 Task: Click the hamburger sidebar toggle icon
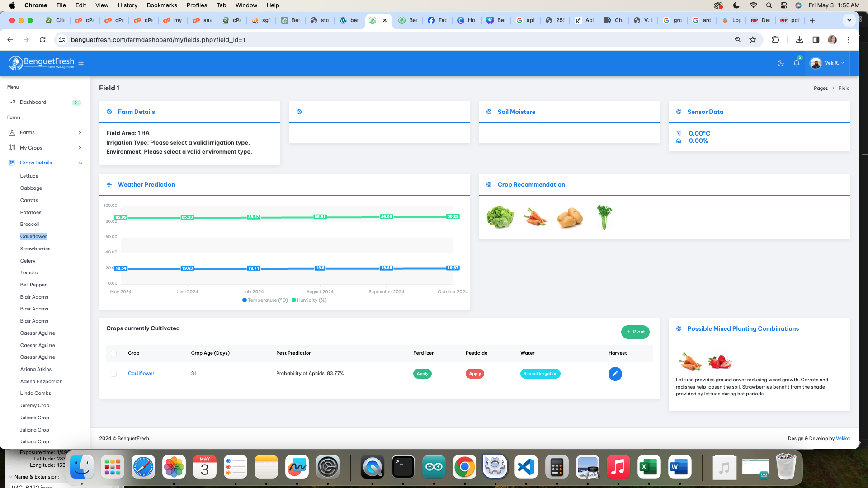pyautogui.click(x=81, y=63)
